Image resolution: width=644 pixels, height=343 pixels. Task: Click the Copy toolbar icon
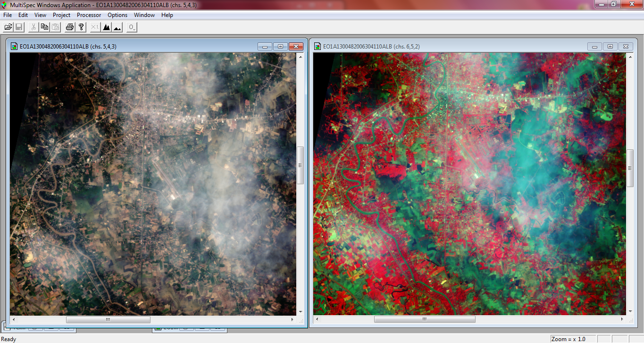coord(44,27)
